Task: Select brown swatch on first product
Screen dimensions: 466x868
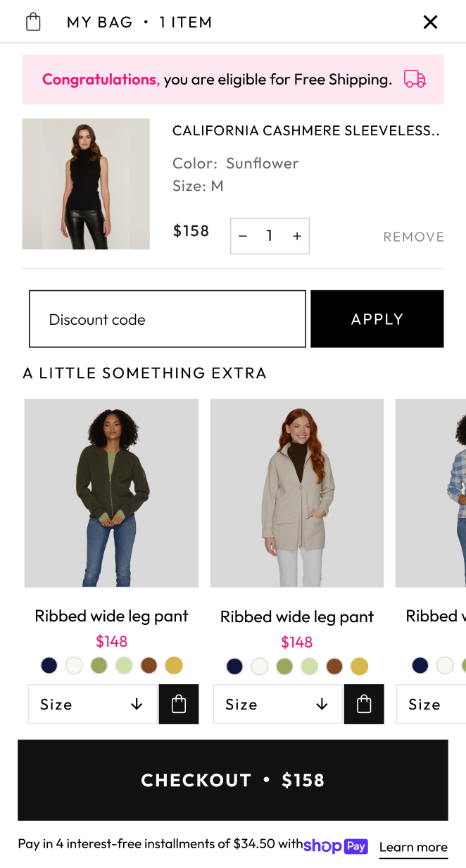Action: (149, 665)
